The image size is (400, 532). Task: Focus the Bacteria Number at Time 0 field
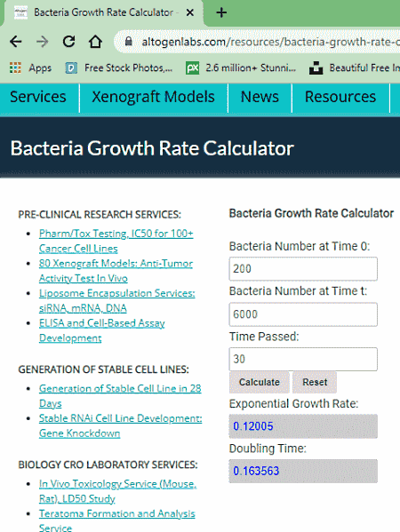click(x=303, y=269)
